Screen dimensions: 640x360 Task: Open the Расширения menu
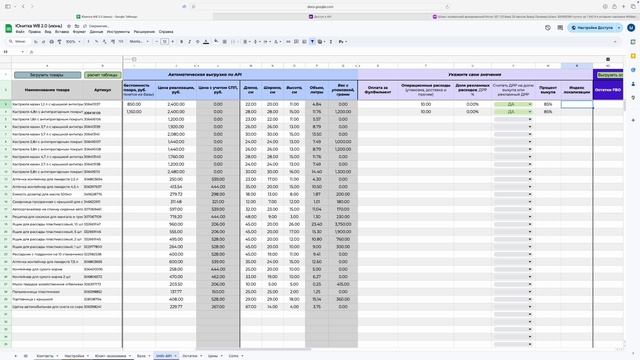[x=144, y=32]
